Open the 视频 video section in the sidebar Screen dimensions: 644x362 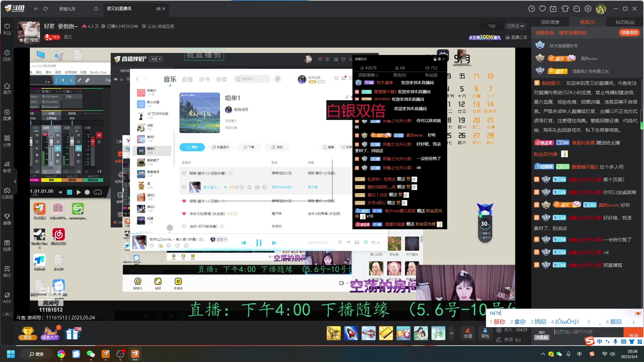point(7,245)
